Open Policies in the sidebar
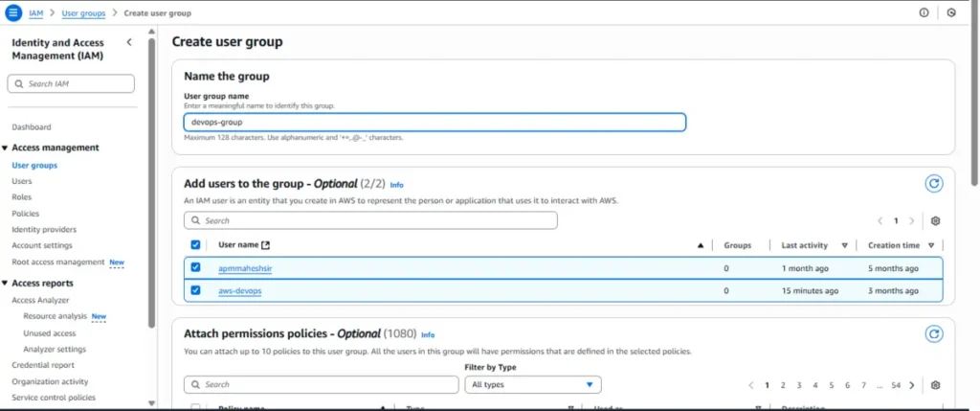The width and height of the screenshot is (980, 411). (25, 214)
